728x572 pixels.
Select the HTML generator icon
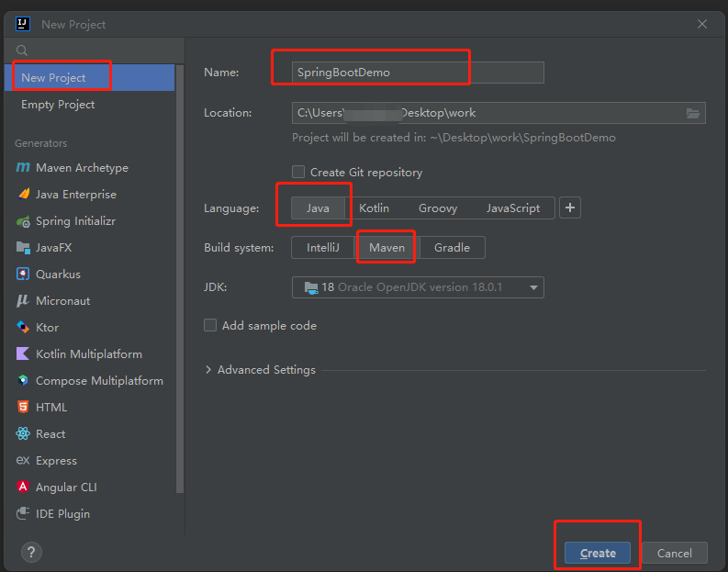23,408
